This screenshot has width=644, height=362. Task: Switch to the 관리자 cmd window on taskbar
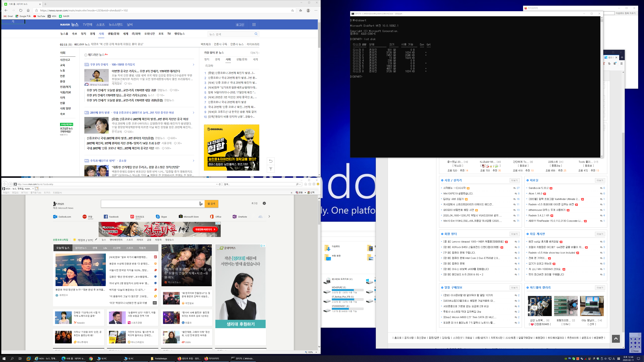click(x=243, y=358)
